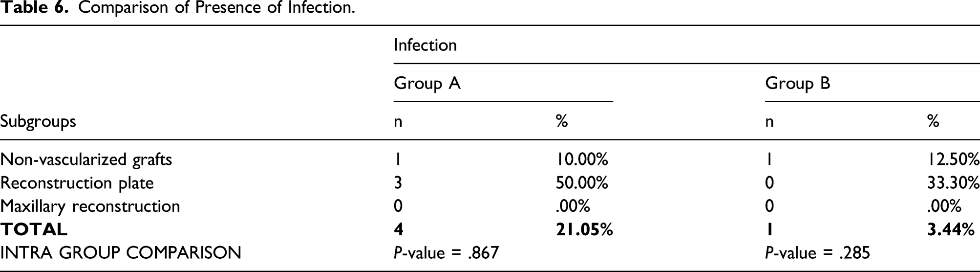Select the 21.05% total value
The height and width of the screenshot is (272, 980).
(x=584, y=229)
